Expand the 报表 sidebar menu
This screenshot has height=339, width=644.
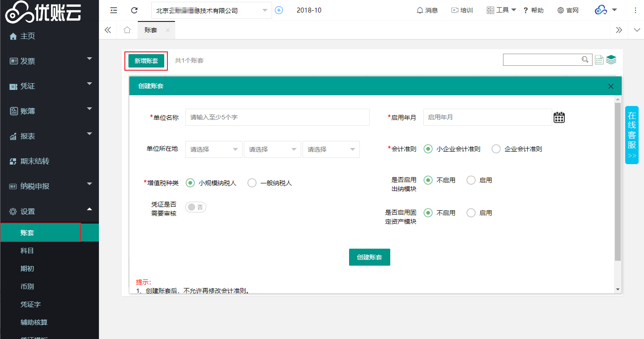tap(49, 136)
